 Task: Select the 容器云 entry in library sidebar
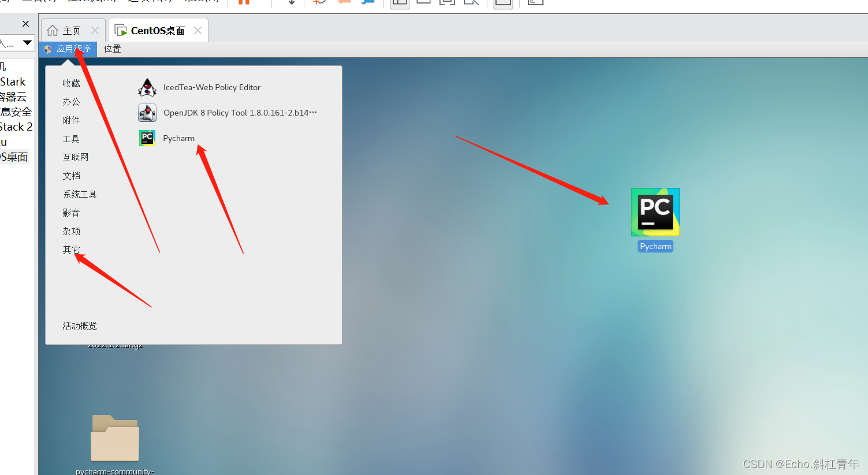point(13,97)
